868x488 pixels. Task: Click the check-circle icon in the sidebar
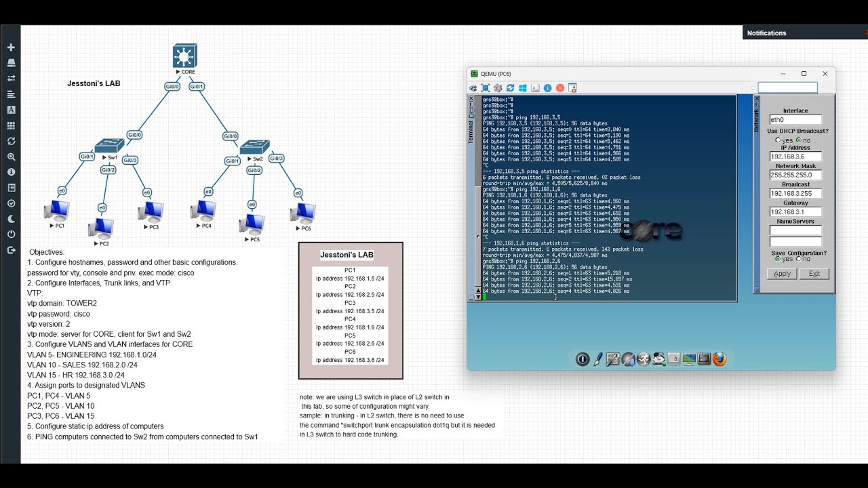click(11, 203)
